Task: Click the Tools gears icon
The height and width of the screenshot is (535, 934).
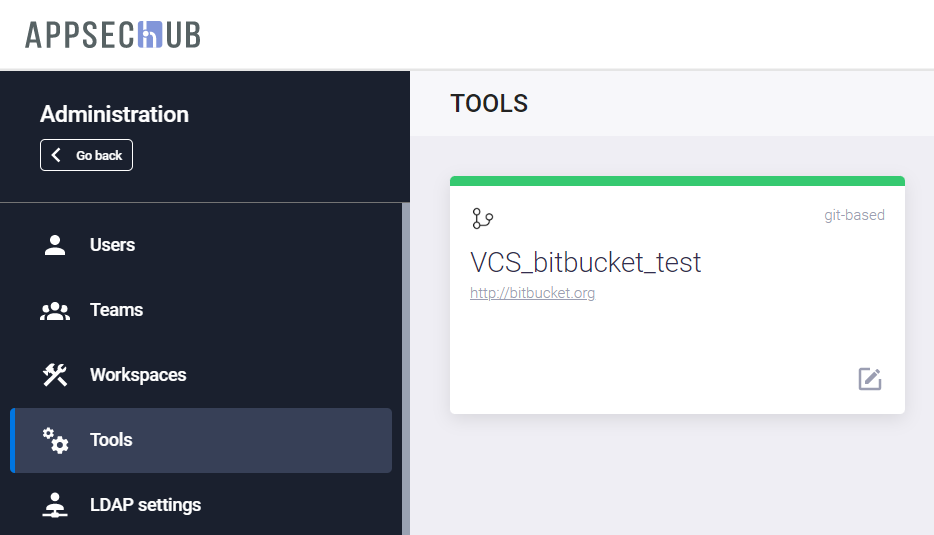Action: (55, 440)
